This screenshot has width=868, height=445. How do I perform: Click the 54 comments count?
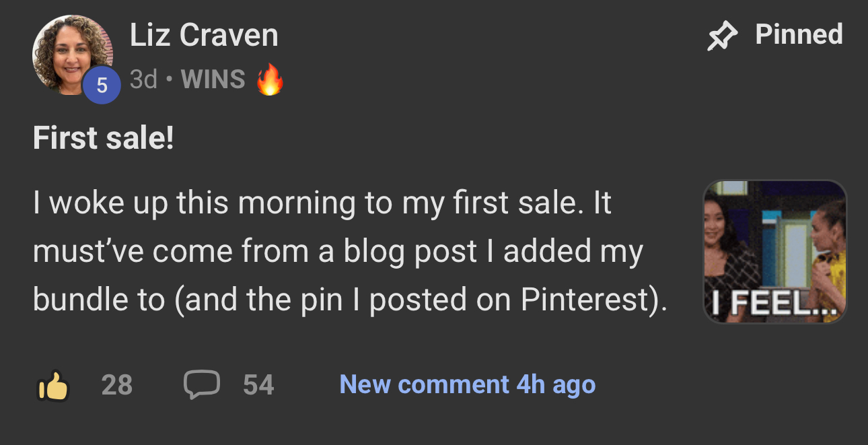click(258, 385)
